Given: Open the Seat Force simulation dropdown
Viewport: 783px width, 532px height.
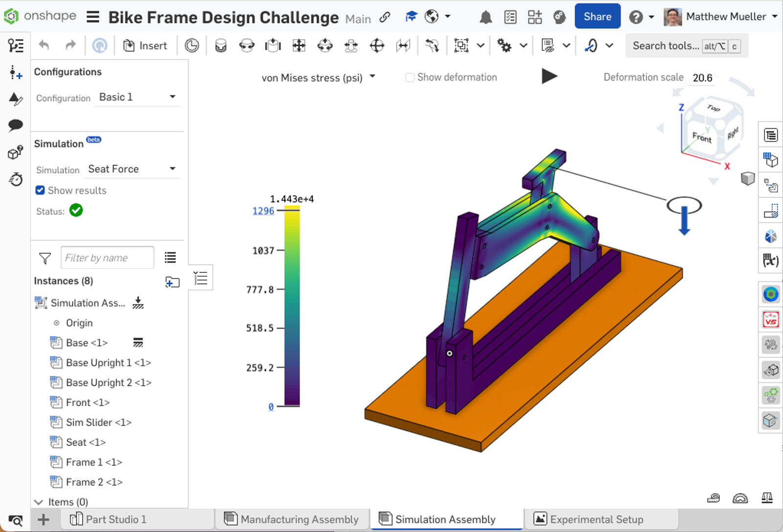Looking at the screenshot, I should click(x=131, y=169).
